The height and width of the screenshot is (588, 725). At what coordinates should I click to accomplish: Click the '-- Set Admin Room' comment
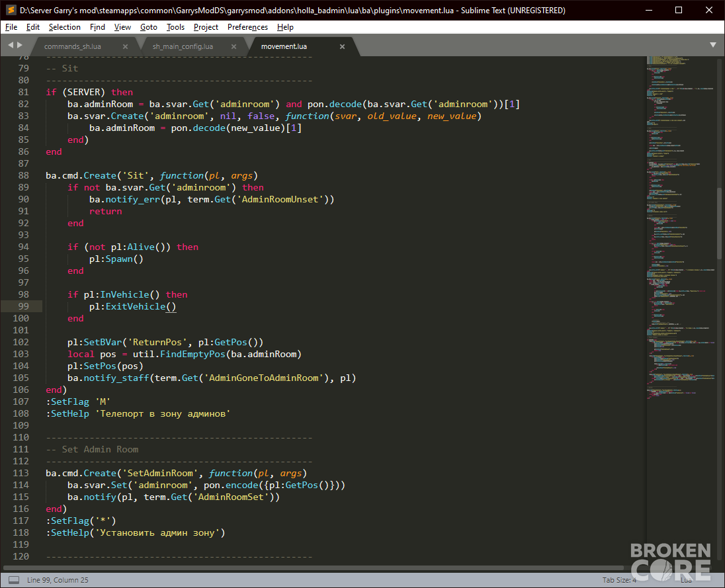pyautogui.click(x=92, y=449)
